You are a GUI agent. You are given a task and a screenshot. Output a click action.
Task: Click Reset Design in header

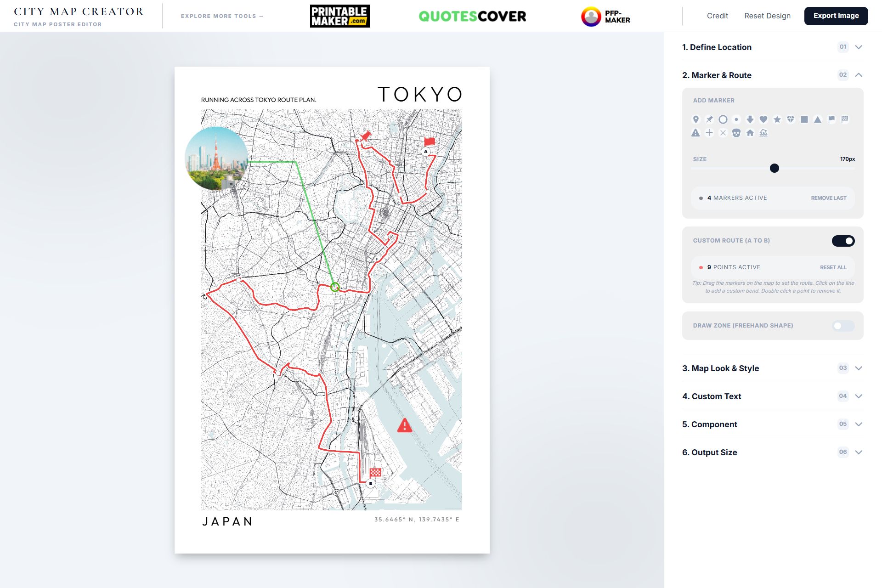click(x=767, y=16)
